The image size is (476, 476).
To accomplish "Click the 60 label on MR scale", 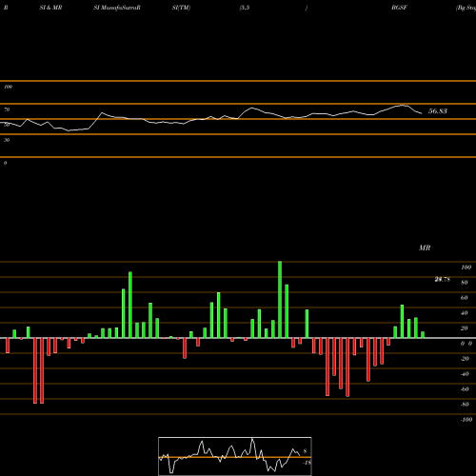I will [x=465, y=298].
